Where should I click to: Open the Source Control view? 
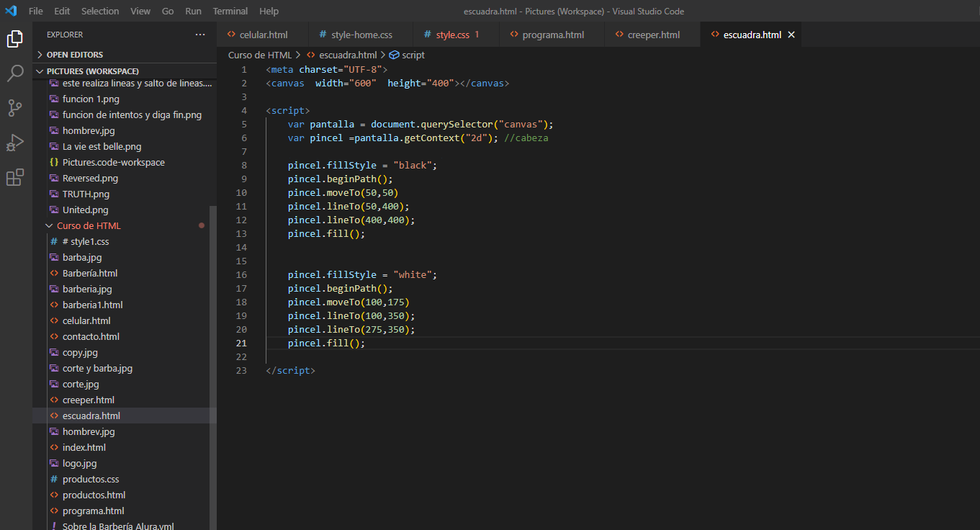coord(15,108)
